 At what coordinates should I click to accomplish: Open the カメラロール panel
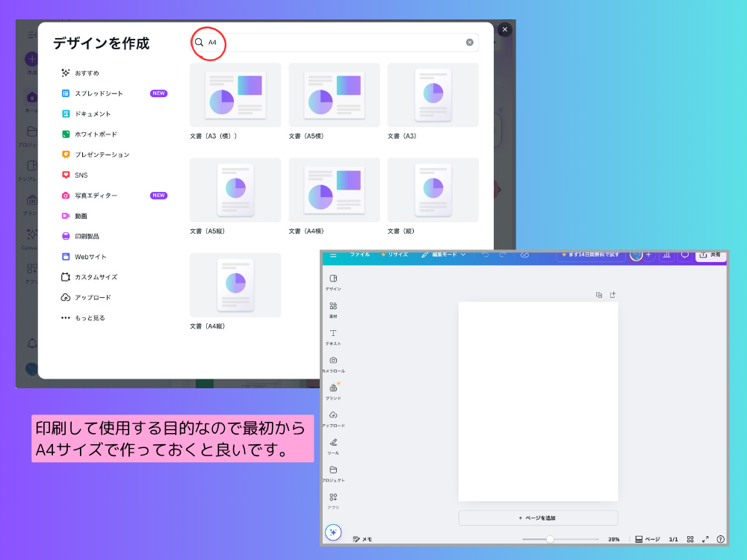coord(333,364)
